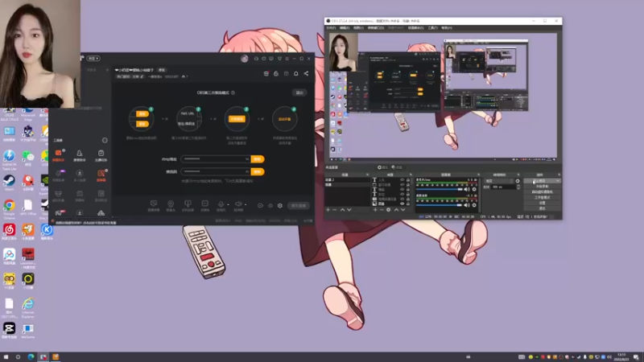Copy the stream code with orange button
Image resolution: width=644 pixels, height=362 pixels.
point(258,171)
